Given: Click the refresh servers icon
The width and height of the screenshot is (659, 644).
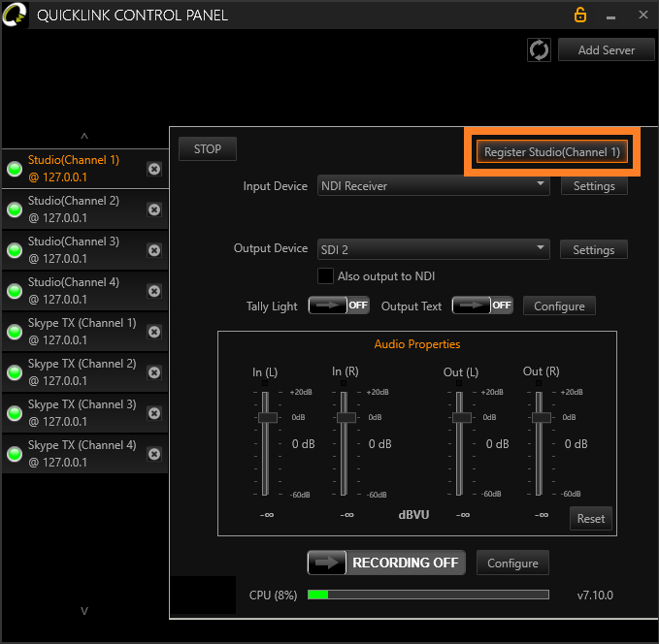Looking at the screenshot, I should [539, 50].
